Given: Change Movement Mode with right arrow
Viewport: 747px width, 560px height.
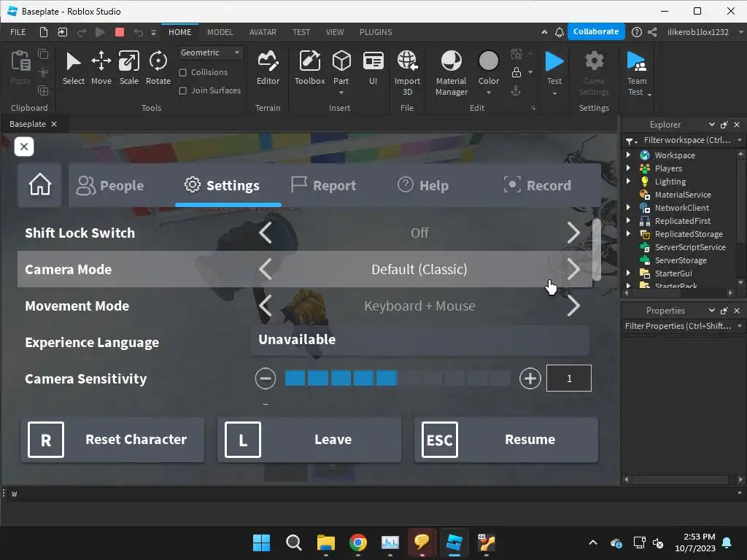Looking at the screenshot, I should [573, 306].
